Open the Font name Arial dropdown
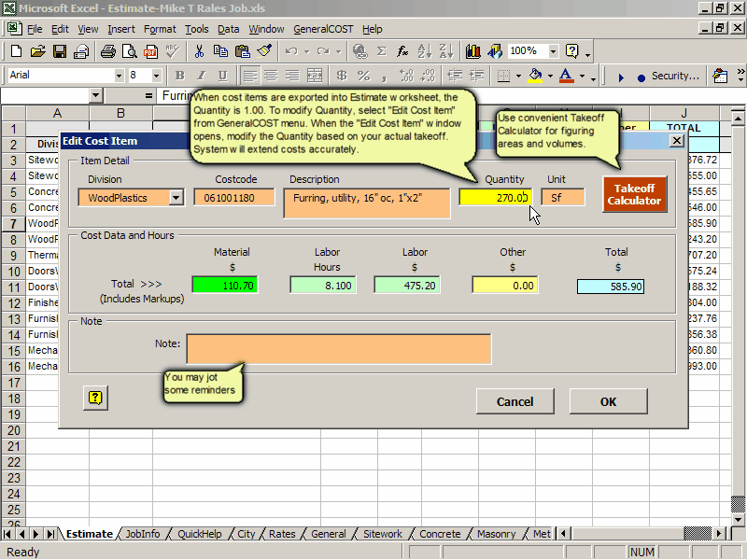Image resolution: width=747 pixels, height=560 pixels. tap(119, 76)
